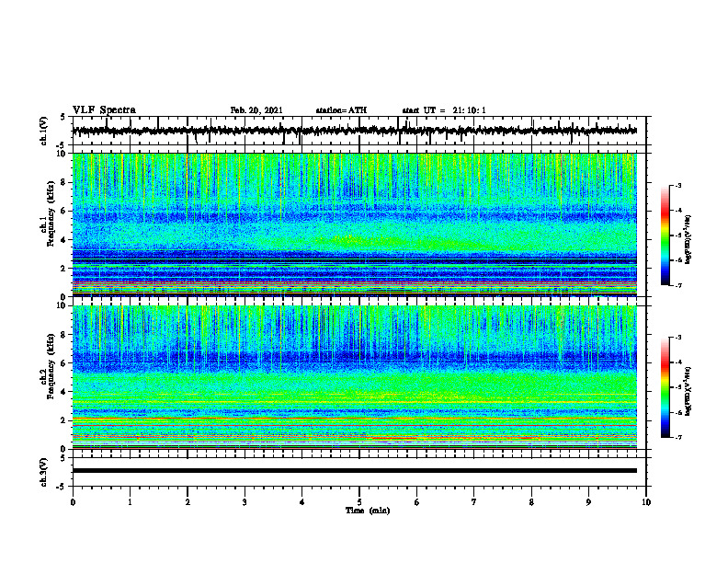Click time axis tick label "3"
Screen dimensions: 728x563
coord(245,502)
